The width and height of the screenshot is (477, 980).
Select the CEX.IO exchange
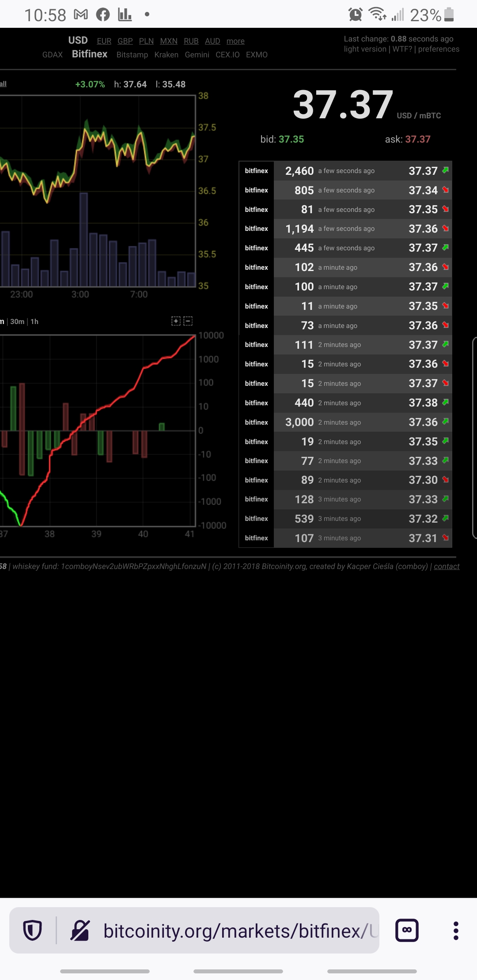tap(227, 55)
